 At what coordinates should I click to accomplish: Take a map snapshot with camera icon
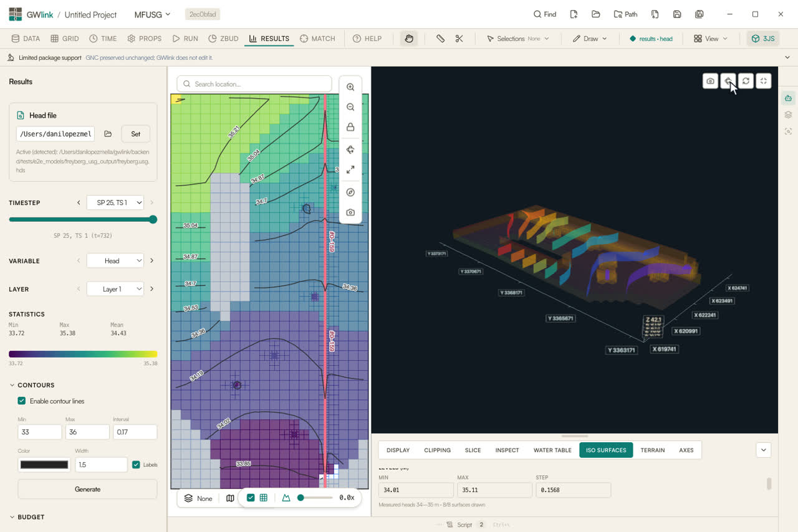(350, 212)
